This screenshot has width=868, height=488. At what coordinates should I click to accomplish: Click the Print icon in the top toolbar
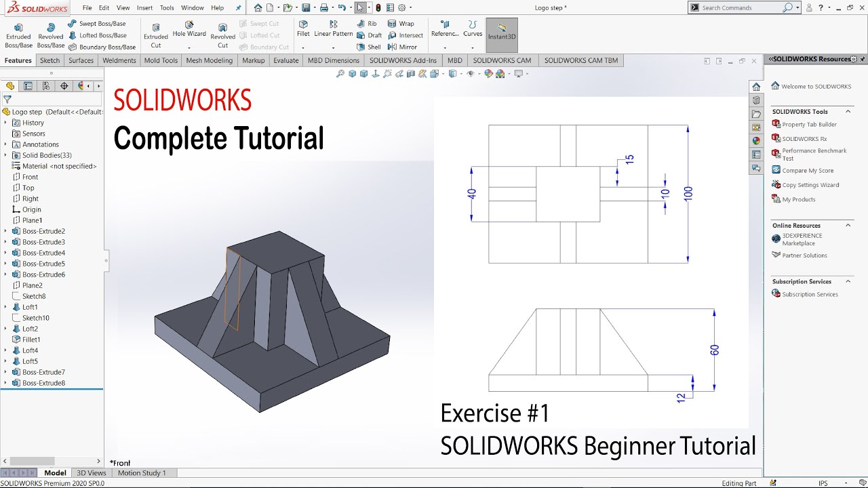tap(324, 7)
